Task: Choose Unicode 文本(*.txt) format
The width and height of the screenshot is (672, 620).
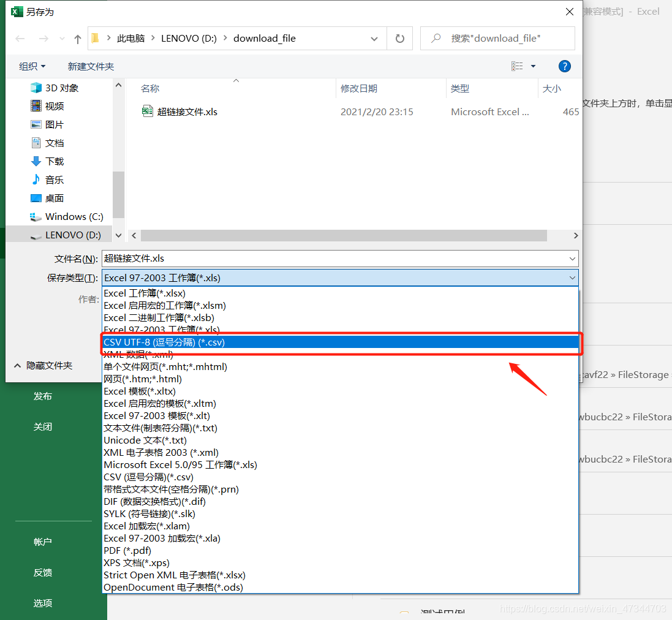Action: 340,440
